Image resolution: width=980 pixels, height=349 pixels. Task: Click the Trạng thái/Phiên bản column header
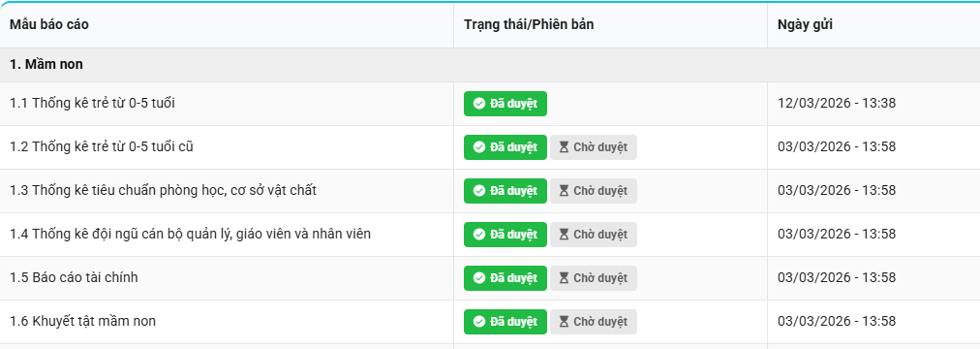(x=529, y=25)
